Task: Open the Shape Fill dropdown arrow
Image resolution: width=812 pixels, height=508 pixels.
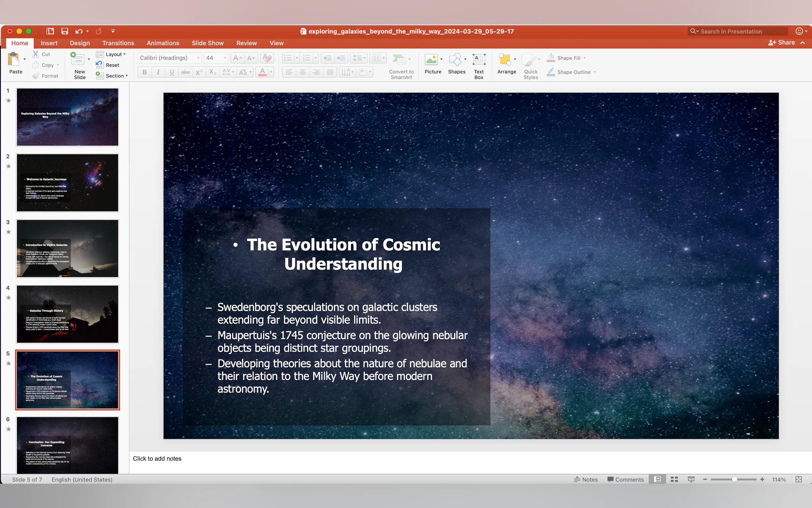Action: pyautogui.click(x=584, y=58)
